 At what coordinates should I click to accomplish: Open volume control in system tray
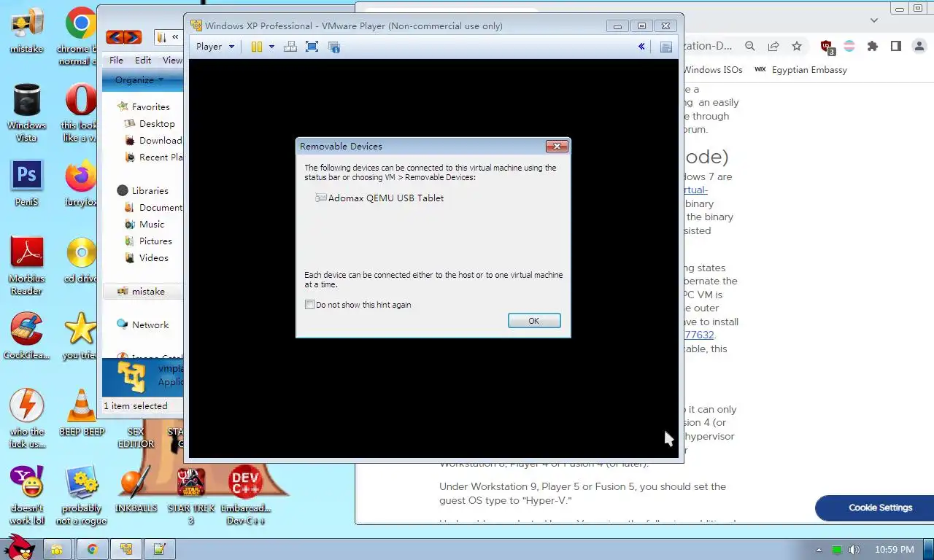854,550
